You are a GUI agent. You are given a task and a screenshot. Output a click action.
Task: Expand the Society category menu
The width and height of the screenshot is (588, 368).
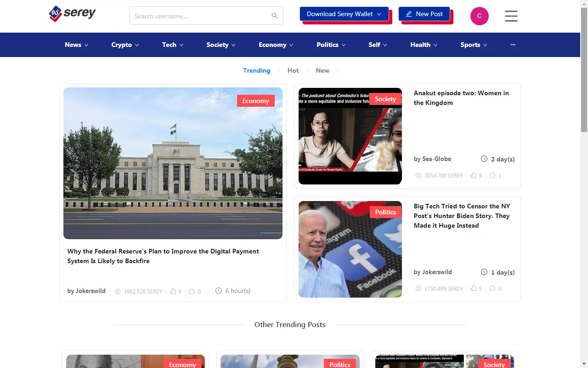pos(221,45)
